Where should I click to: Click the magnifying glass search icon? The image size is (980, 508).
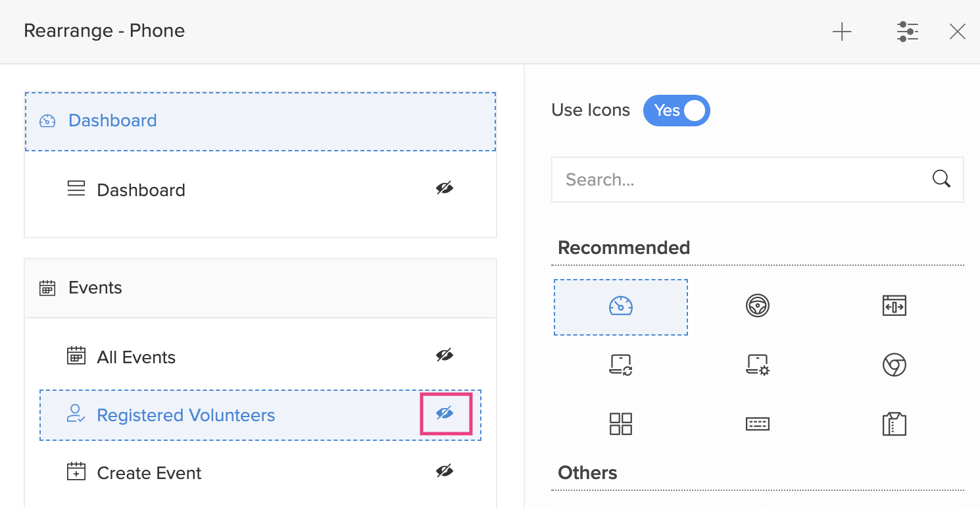click(x=942, y=179)
